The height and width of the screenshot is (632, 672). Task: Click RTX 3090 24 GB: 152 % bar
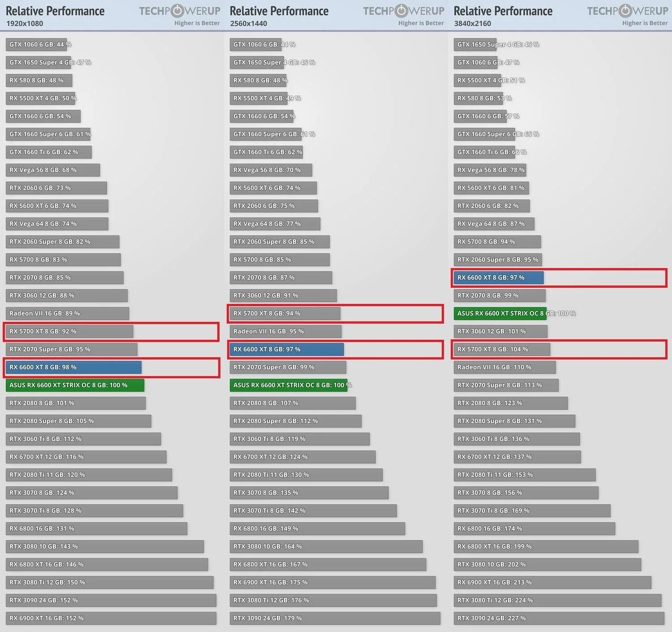pyautogui.click(x=111, y=600)
